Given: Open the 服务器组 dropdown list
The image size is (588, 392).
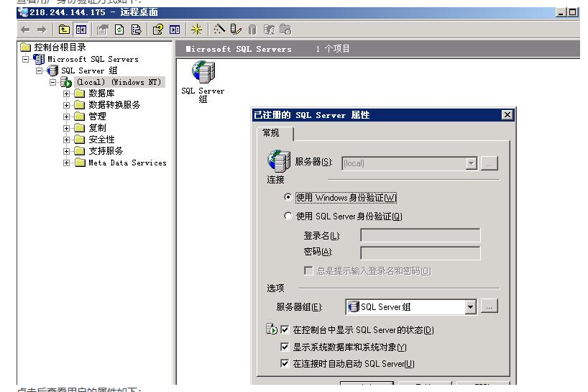Looking at the screenshot, I should click(x=471, y=307).
